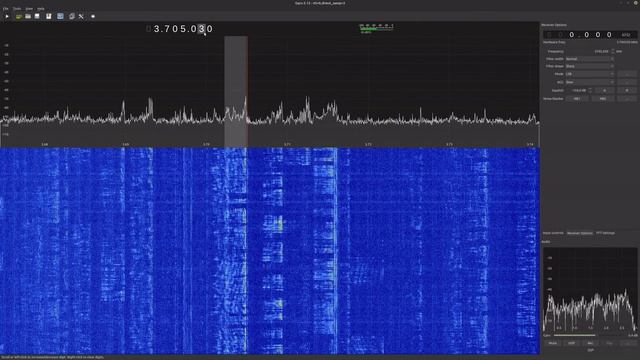Image resolution: width=640 pixels, height=360 pixels.
Task: Switch to the FFT Settings tab
Action: pyautogui.click(x=605, y=233)
